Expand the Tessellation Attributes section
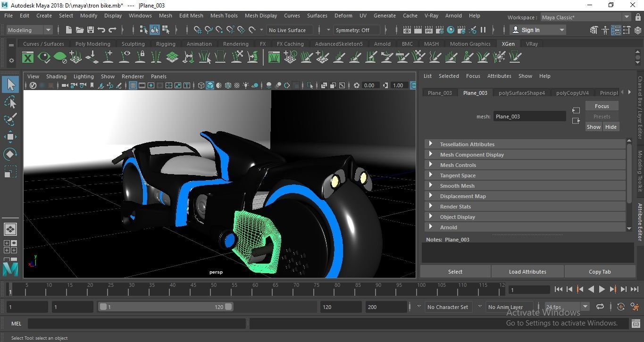This screenshot has height=342, width=644. [x=525, y=144]
